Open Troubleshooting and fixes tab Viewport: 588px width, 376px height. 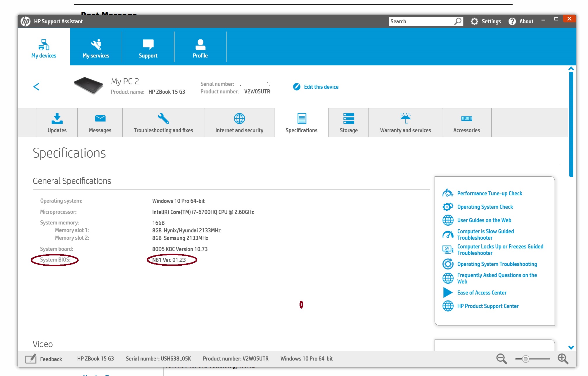pos(163,123)
